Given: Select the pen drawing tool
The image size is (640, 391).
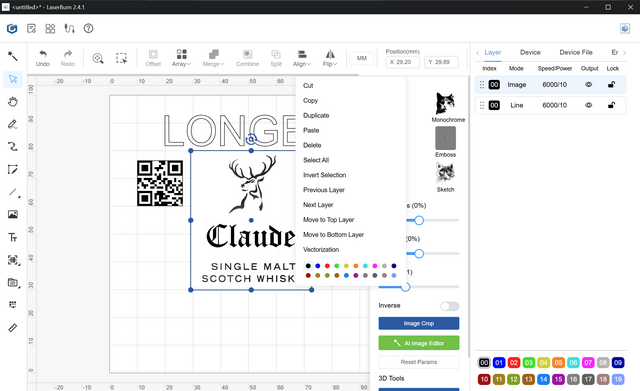Looking at the screenshot, I should coord(13,124).
